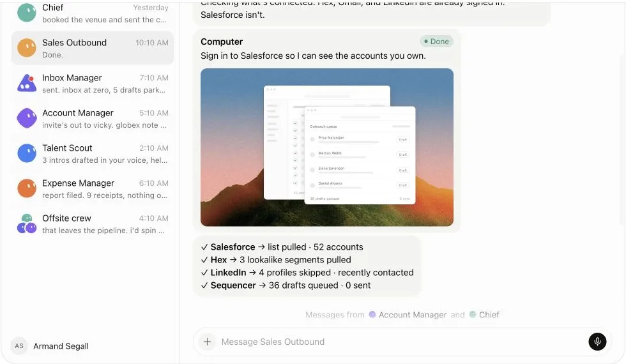
Task: Click the orange Sales Outbound avatar
Action: click(x=27, y=48)
